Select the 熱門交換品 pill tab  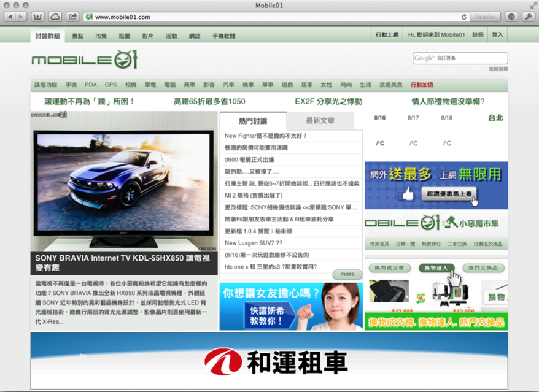tap(483, 267)
